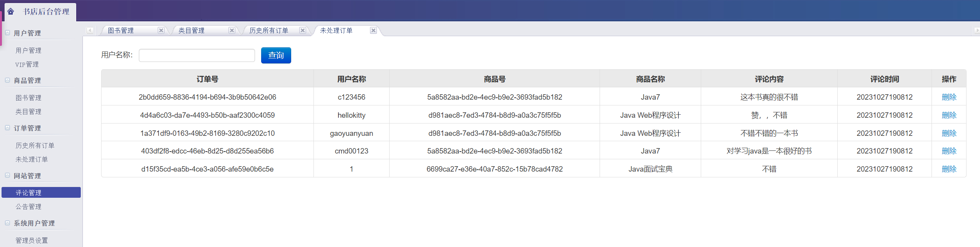Click the 商品号 column header
The image size is (980, 247).
pos(495,79)
